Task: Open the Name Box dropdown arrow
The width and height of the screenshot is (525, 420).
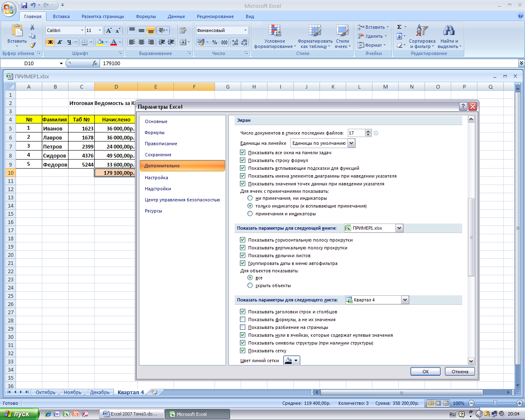Action: 61,64
